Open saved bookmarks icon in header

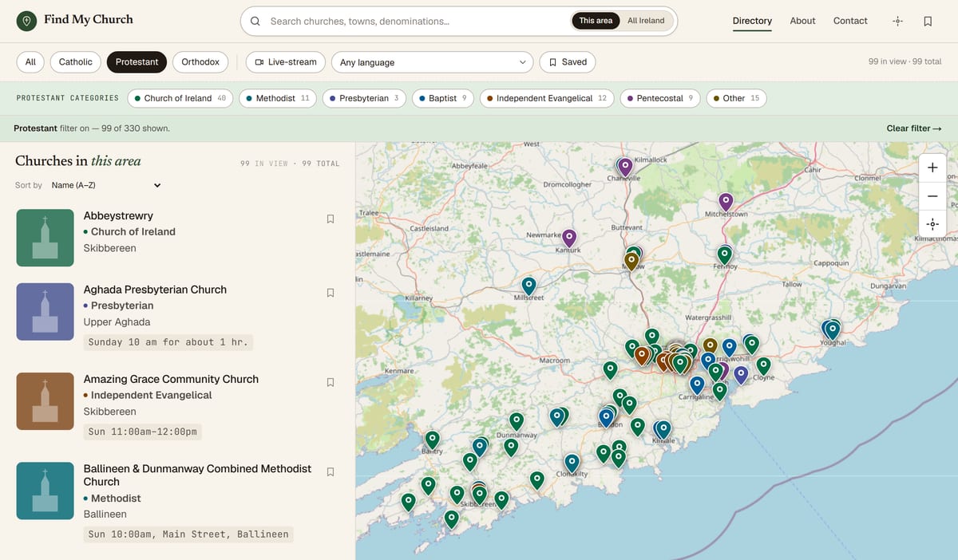pyautogui.click(x=928, y=22)
